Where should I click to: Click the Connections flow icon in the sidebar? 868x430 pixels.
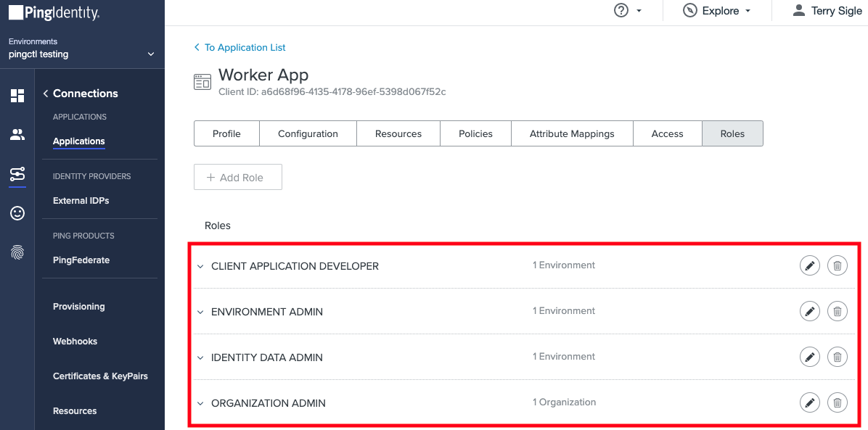tap(17, 174)
